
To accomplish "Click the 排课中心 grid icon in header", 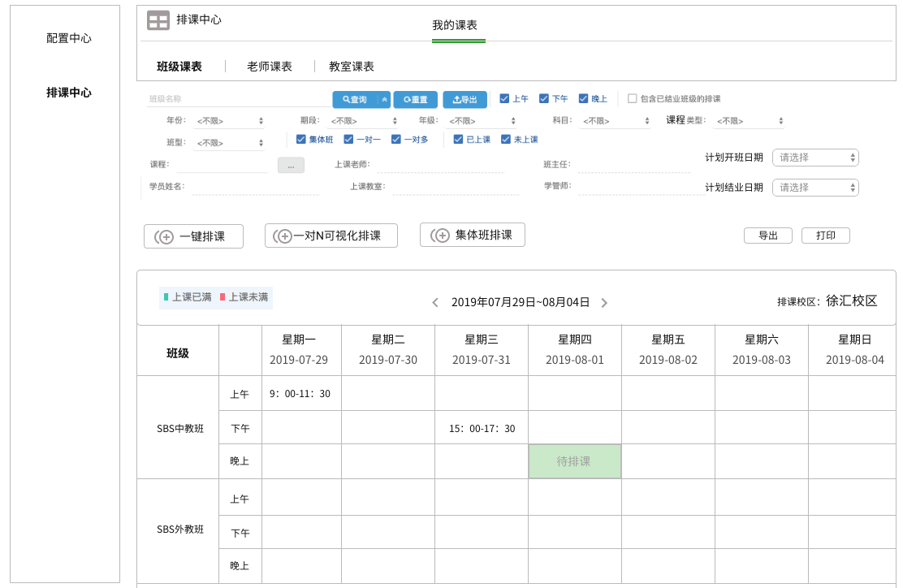I will click(158, 20).
